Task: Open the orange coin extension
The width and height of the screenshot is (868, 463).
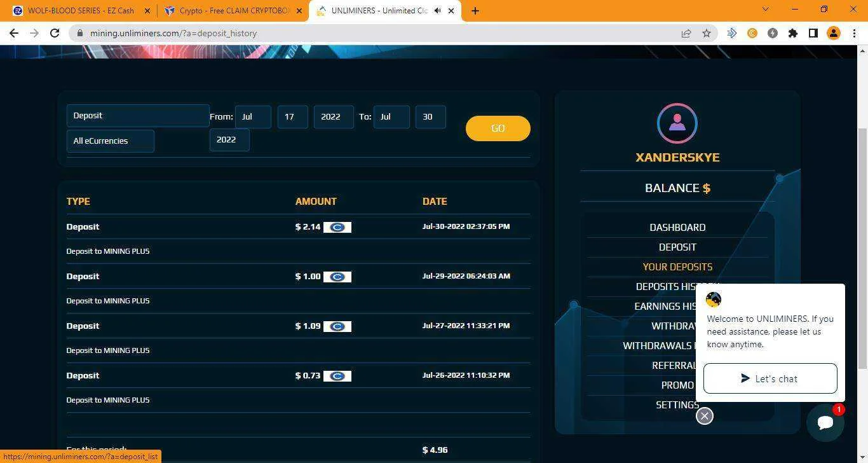Action: 752,33
